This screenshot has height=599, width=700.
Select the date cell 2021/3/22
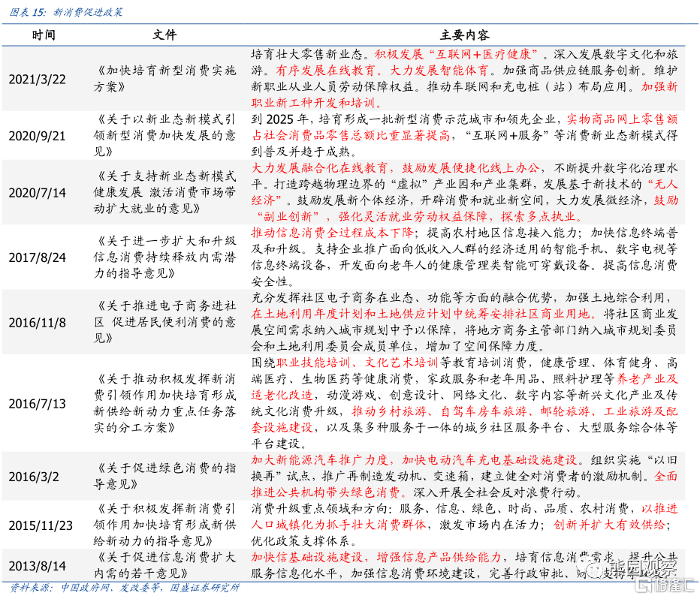click(37, 79)
